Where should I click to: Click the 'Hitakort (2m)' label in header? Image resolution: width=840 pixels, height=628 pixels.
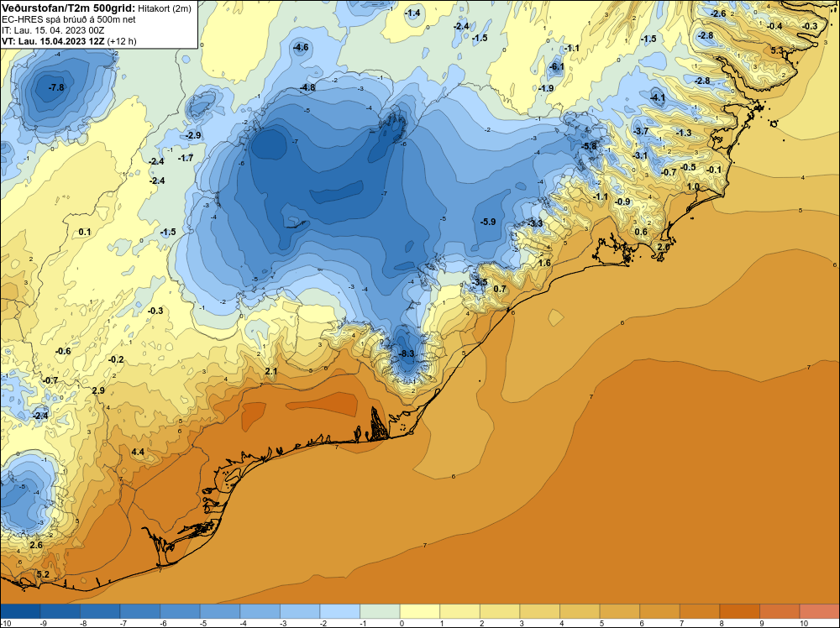pyautogui.click(x=164, y=8)
